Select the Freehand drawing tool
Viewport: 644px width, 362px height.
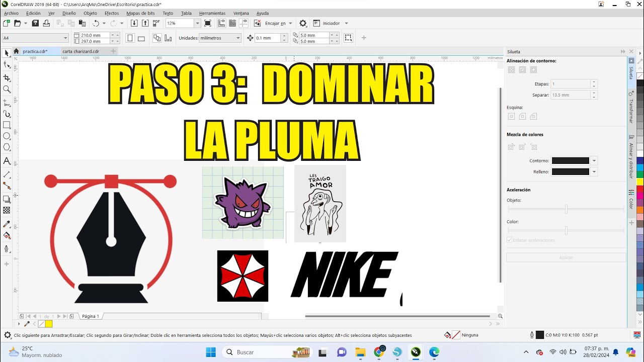click(7, 102)
